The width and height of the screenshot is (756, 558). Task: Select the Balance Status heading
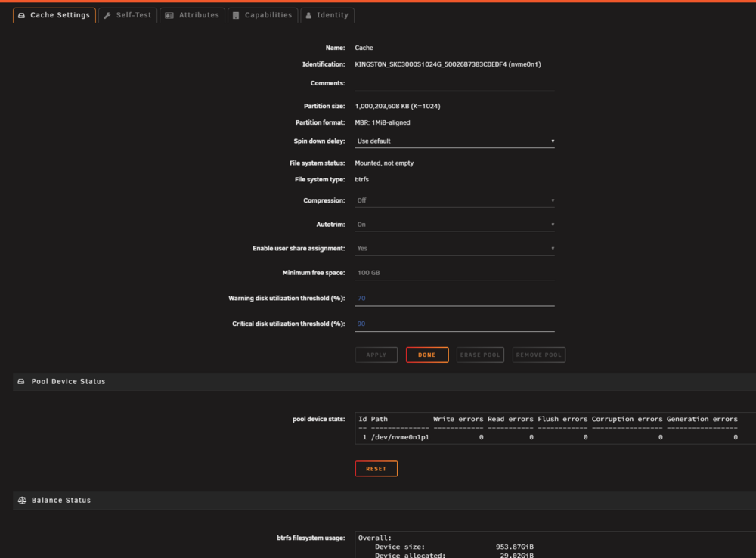tap(61, 500)
